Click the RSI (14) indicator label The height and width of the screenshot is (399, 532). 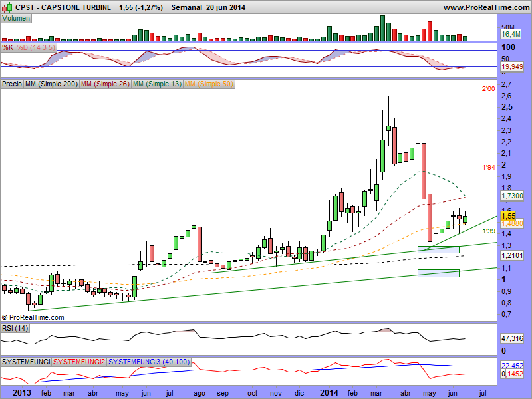pyautogui.click(x=15, y=328)
